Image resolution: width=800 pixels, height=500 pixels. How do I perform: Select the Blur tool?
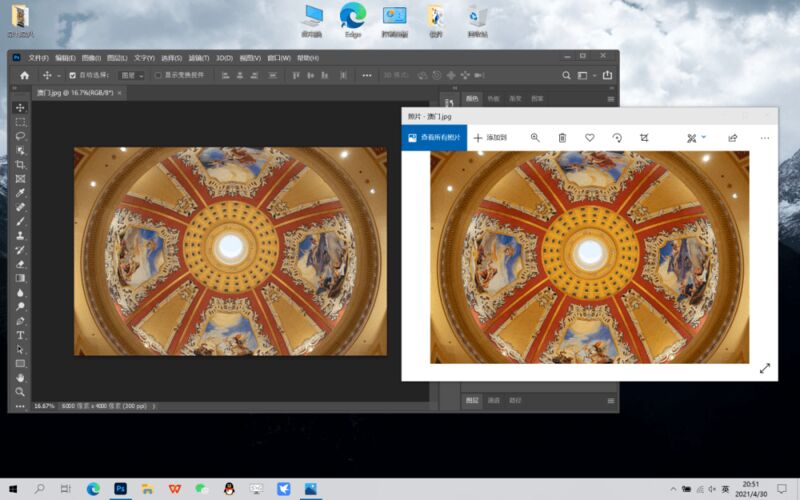click(x=20, y=293)
